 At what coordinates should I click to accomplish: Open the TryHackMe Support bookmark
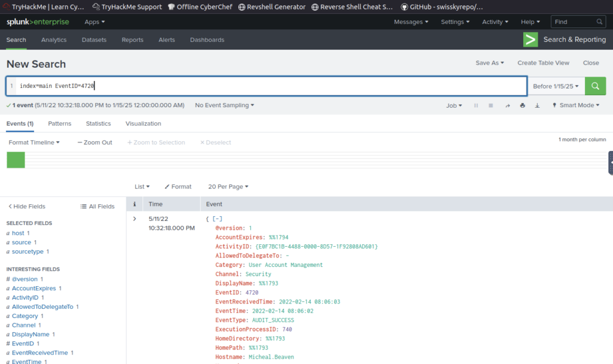[x=127, y=7]
